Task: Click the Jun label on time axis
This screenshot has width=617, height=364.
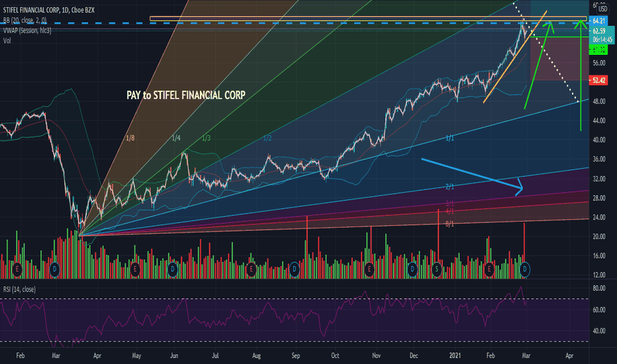Action: (174, 356)
